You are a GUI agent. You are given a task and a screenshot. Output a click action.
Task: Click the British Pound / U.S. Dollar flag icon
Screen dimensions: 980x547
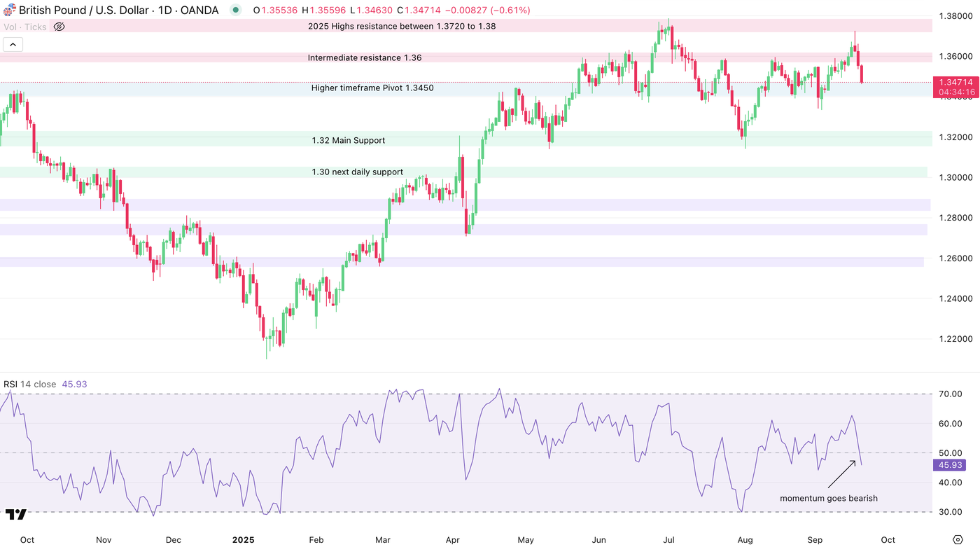click(x=10, y=11)
